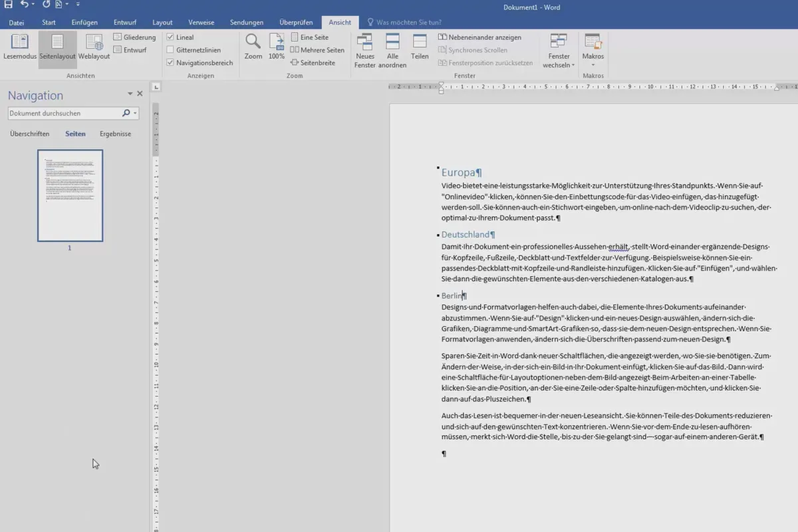The width and height of the screenshot is (798, 532).
Task: Close the Navigation pane
Action: coord(140,94)
